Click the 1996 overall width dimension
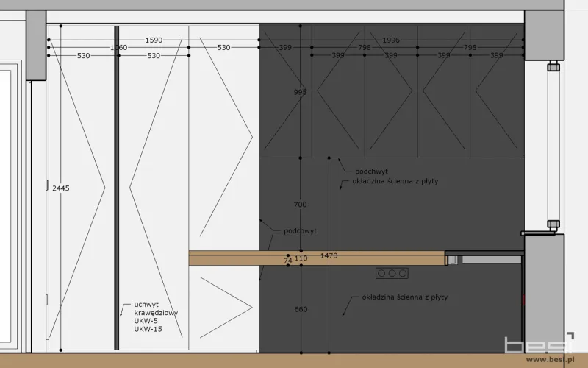The image size is (588, 368). [391, 40]
